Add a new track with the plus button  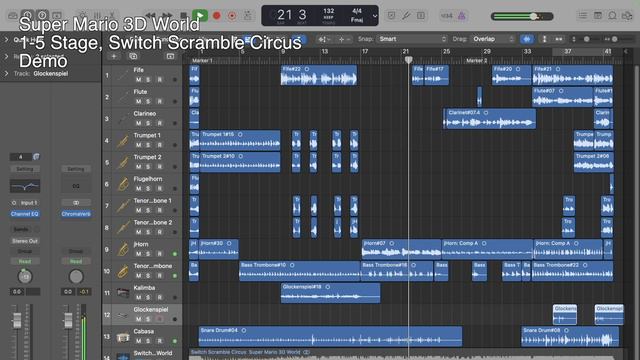[114, 56]
